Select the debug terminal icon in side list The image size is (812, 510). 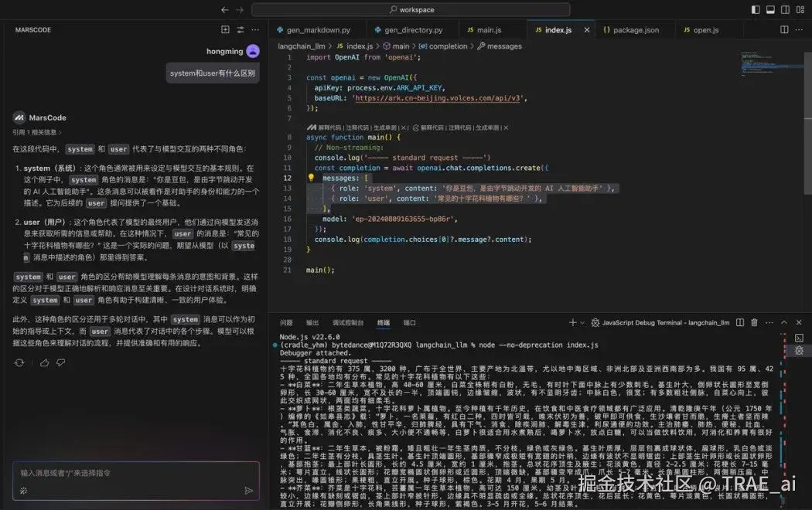coord(799,351)
